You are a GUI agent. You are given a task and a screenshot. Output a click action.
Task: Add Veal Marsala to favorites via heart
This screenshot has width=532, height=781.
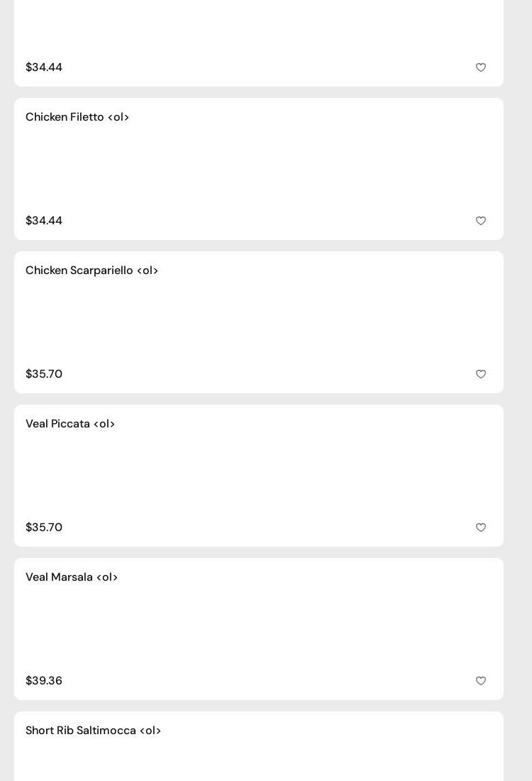[x=481, y=681]
